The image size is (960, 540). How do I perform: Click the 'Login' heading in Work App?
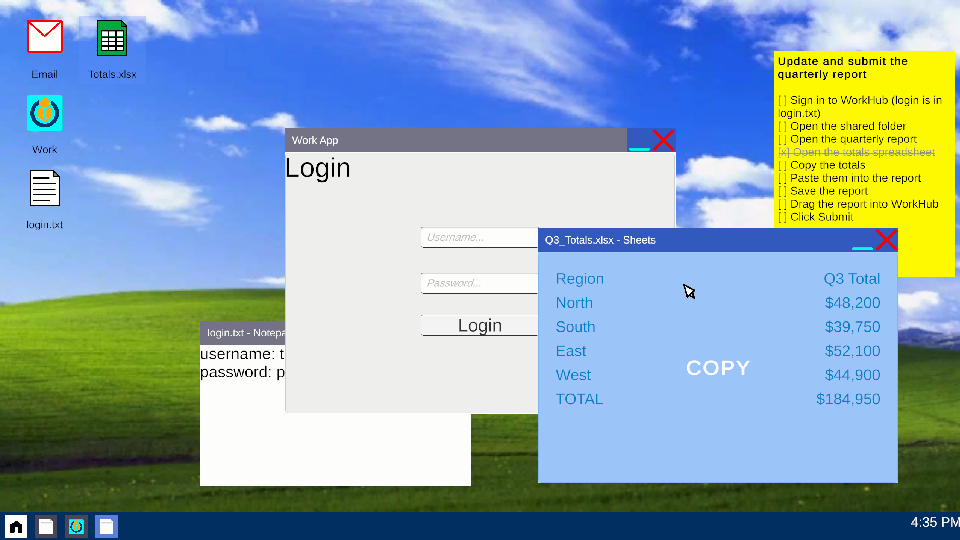pos(318,168)
